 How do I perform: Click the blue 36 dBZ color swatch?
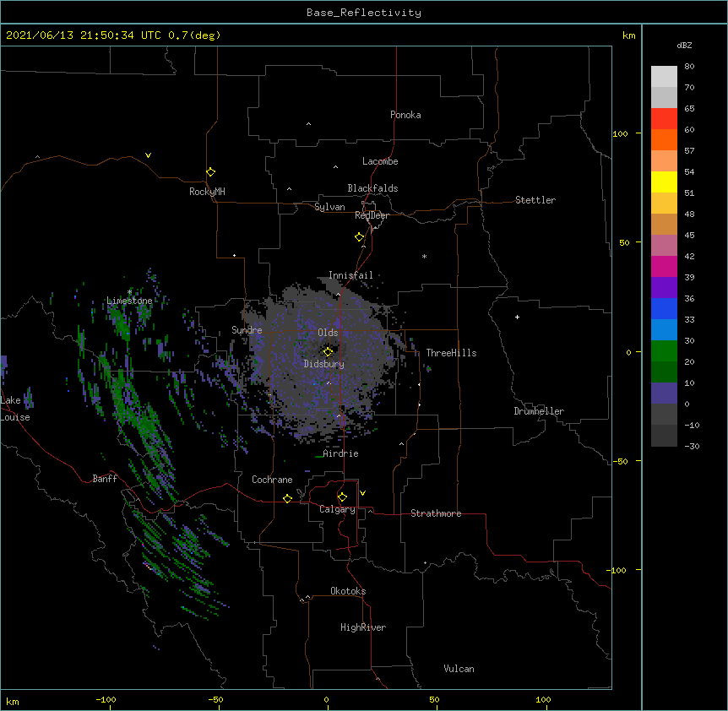(664, 308)
